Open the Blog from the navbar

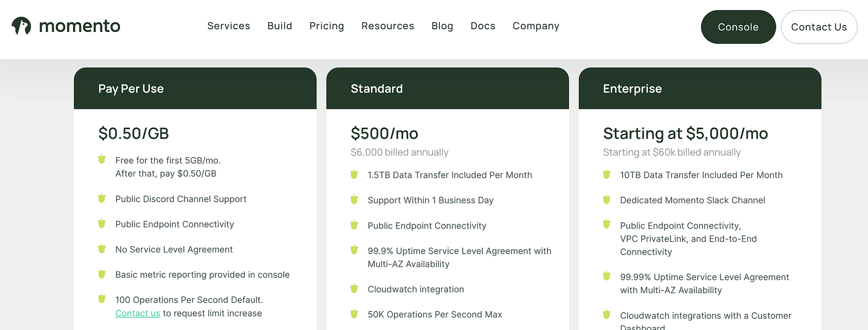pos(442,26)
